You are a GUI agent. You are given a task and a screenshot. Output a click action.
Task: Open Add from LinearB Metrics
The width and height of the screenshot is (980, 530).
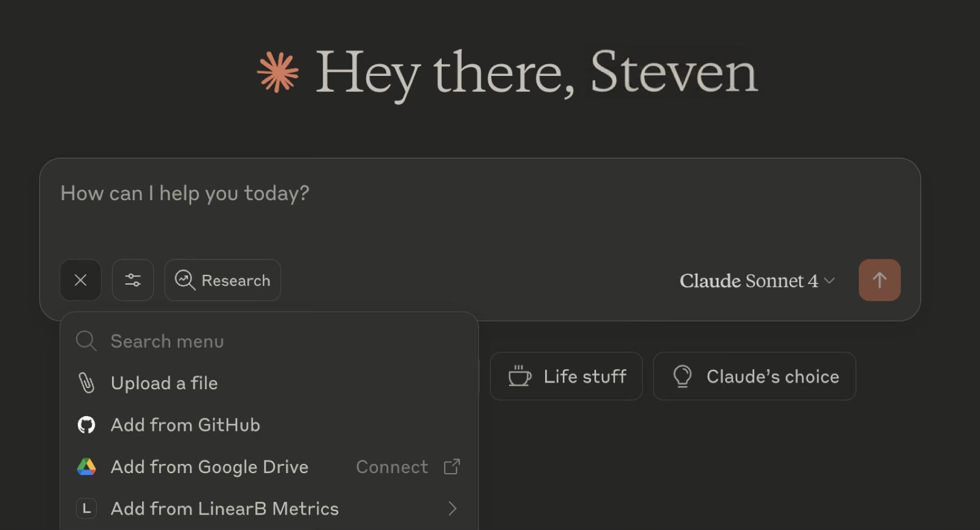(269, 509)
